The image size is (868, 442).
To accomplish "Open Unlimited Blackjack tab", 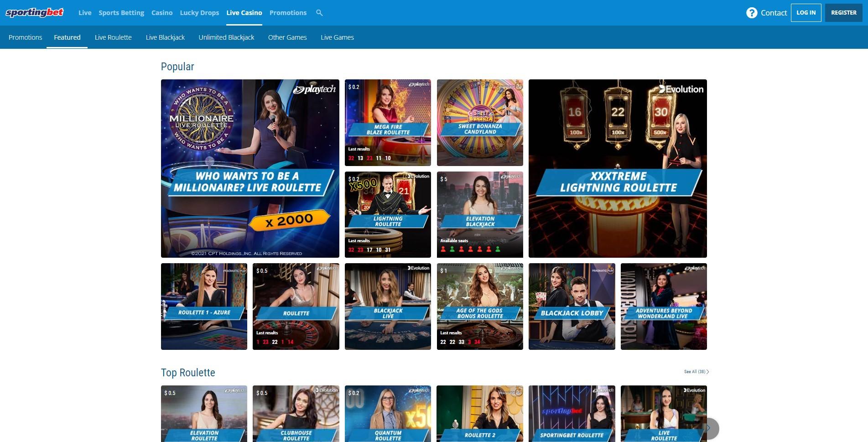I will pyautogui.click(x=226, y=37).
